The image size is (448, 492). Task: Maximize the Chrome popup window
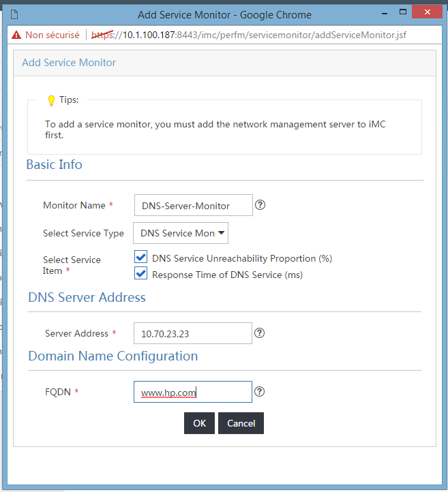403,12
